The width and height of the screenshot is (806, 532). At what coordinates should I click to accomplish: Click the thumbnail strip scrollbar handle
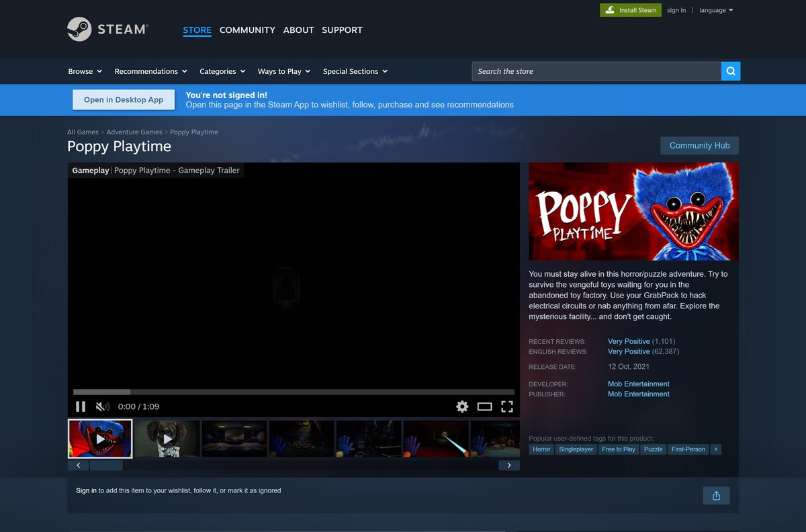pos(106,465)
